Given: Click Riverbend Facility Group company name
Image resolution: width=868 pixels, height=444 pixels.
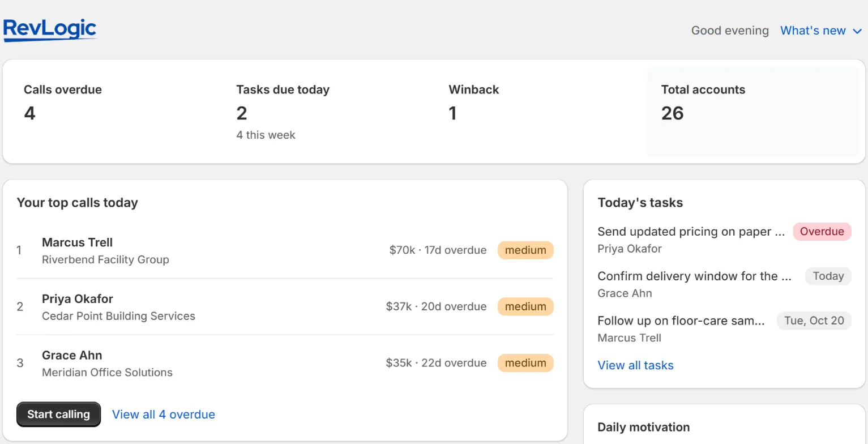Looking at the screenshot, I should [105, 259].
